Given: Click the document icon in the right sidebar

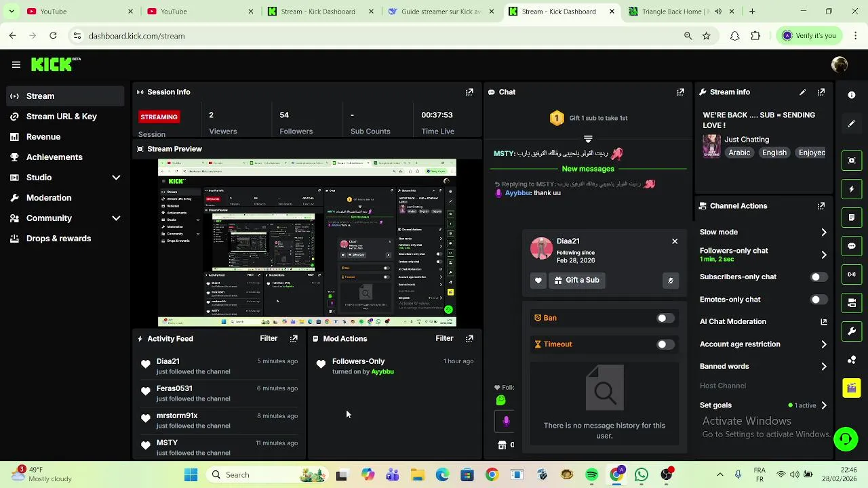Looking at the screenshot, I should coord(852,218).
